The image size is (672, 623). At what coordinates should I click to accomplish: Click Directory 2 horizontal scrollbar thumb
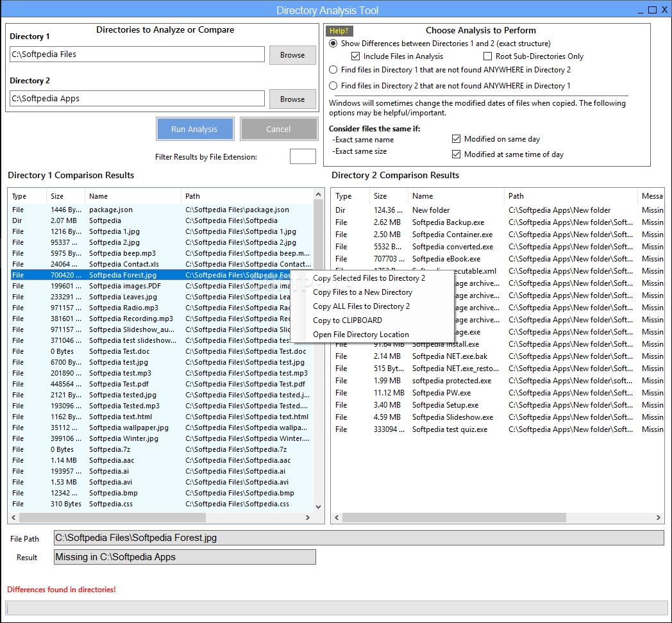454,518
